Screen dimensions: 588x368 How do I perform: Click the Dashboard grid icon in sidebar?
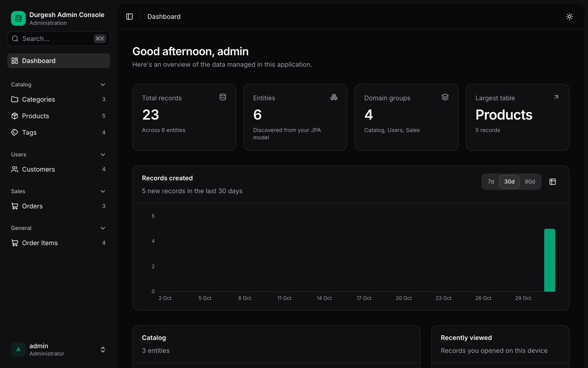click(x=15, y=60)
